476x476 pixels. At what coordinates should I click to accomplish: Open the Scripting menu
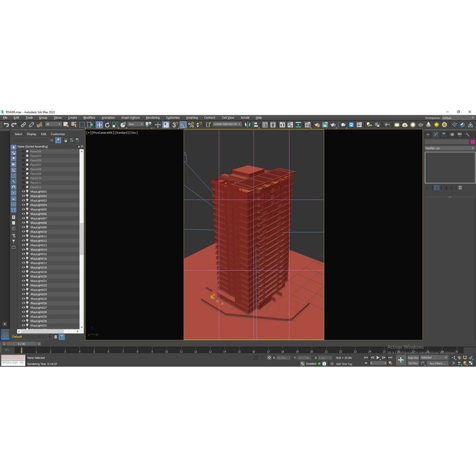pyautogui.click(x=192, y=118)
